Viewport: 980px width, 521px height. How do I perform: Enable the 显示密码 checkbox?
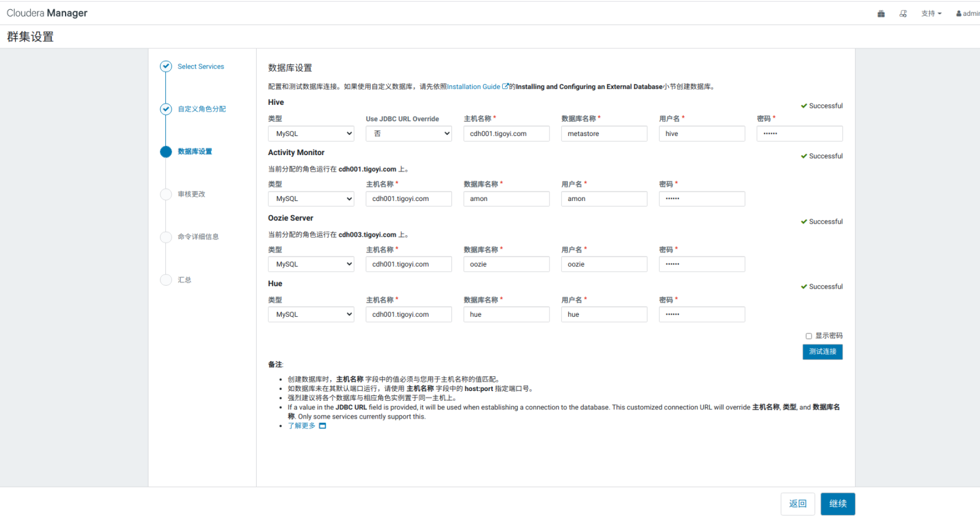tap(809, 336)
